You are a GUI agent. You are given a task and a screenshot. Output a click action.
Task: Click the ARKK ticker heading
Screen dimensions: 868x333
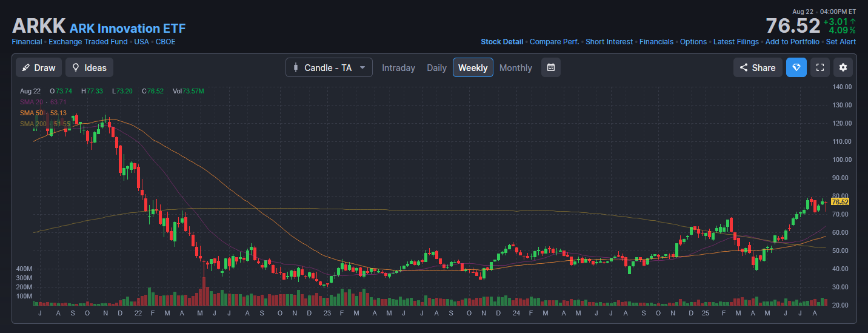39,26
